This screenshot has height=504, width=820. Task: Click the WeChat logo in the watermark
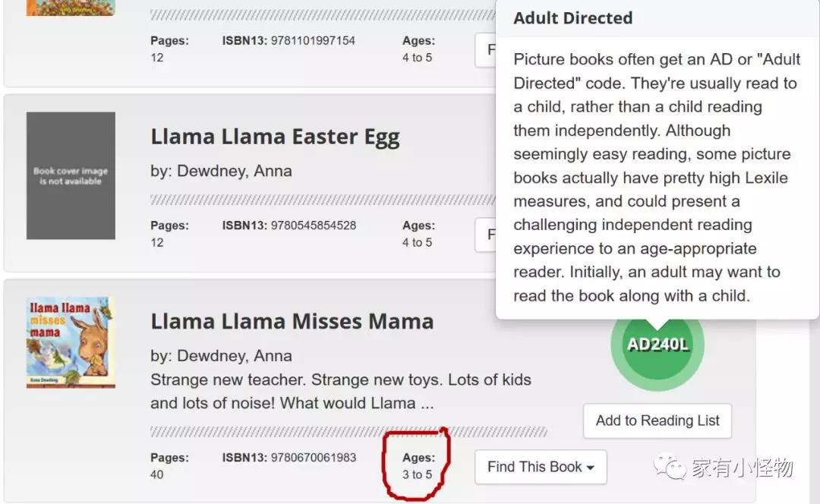click(x=671, y=467)
